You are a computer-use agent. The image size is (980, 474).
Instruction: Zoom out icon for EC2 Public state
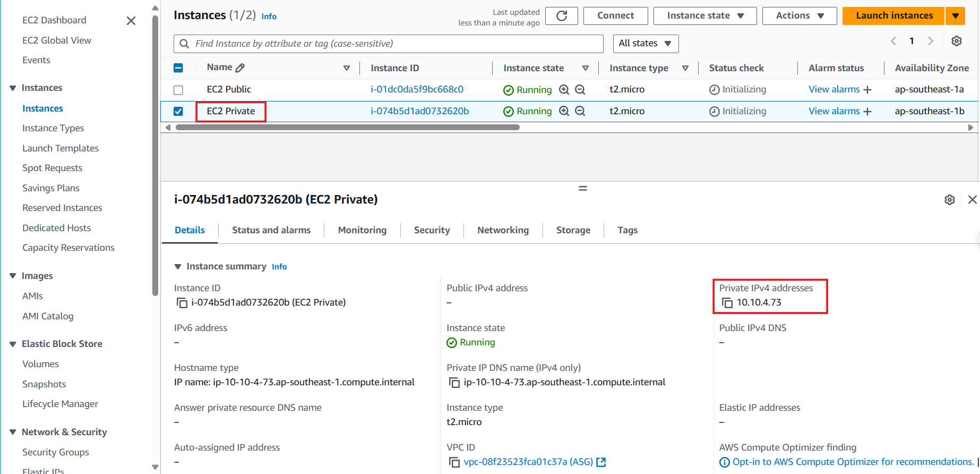pyautogui.click(x=580, y=90)
